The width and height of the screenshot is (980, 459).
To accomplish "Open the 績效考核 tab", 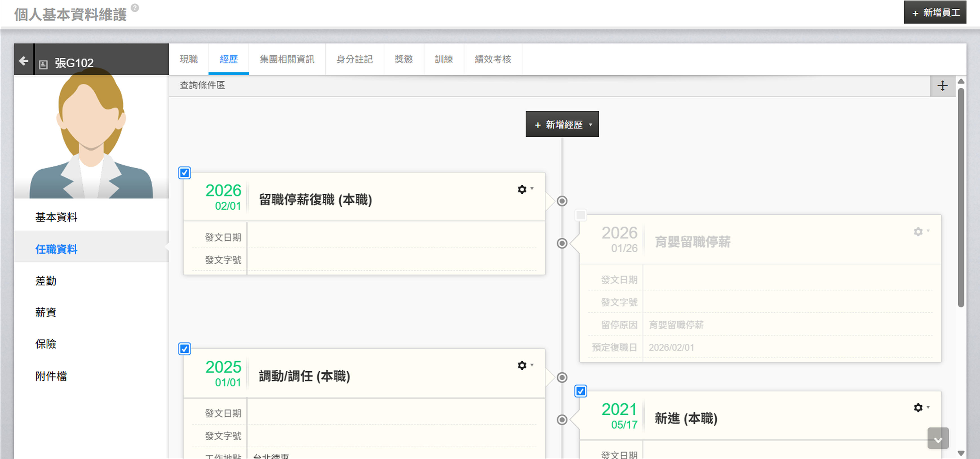I will click(x=493, y=59).
